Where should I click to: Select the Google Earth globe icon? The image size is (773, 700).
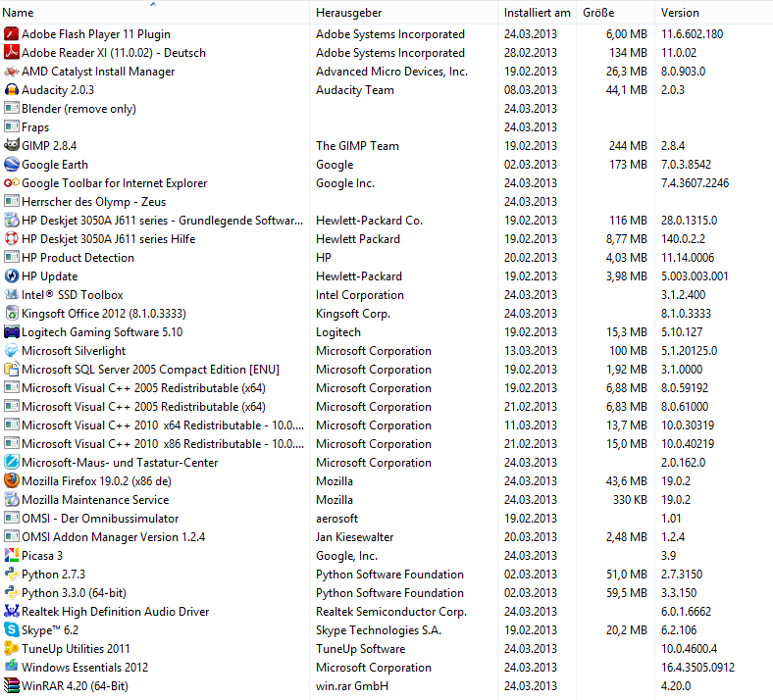click(12, 165)
